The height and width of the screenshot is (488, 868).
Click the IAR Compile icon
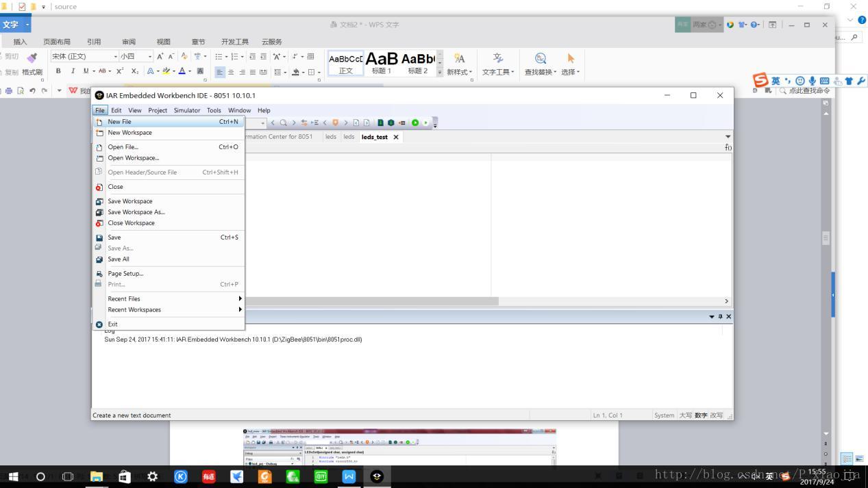pos(381,123)
